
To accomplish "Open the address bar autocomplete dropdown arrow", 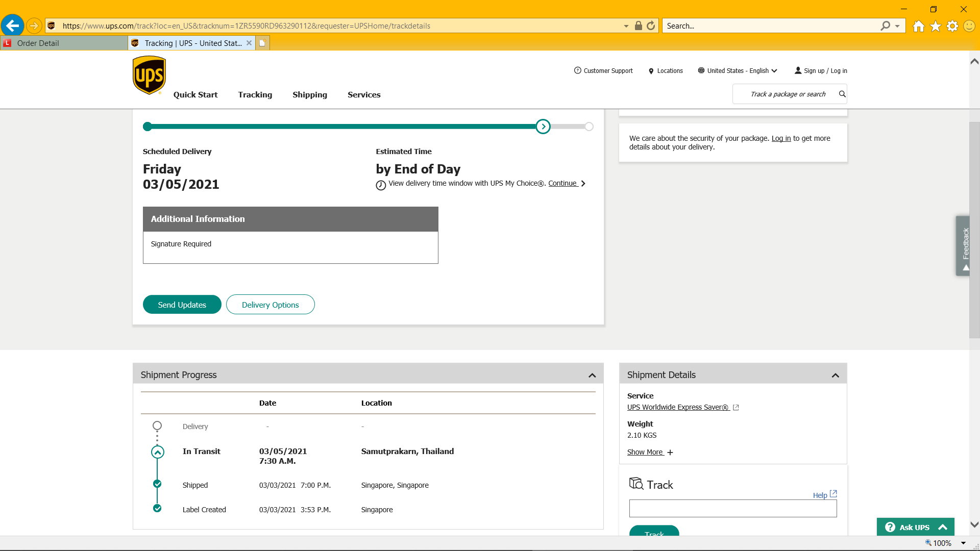I will (x=626, y=26).
